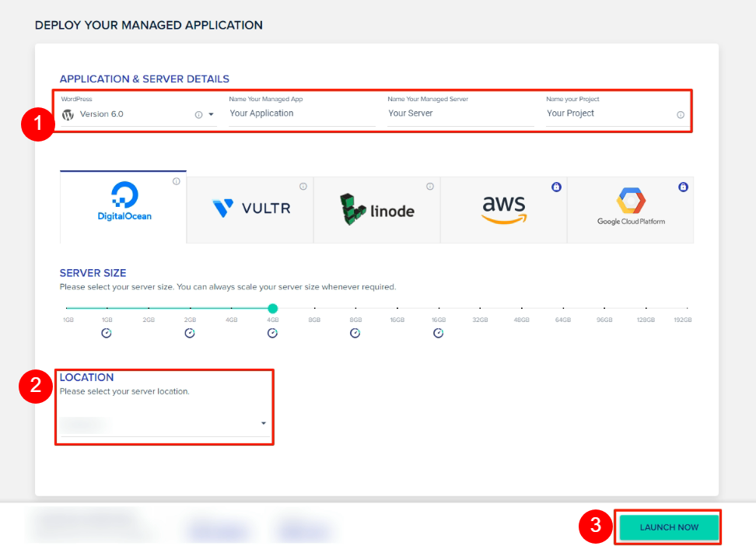Click the Deploy Your Managed Application title
The width and height of the screenshot is (756, 546).
149,25
